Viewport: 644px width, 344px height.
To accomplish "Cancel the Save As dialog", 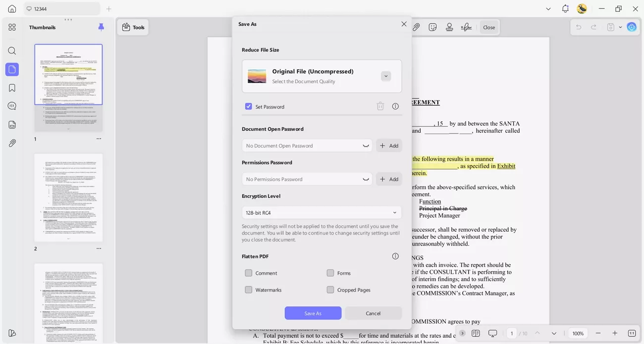I will click(x=373, y=313).
